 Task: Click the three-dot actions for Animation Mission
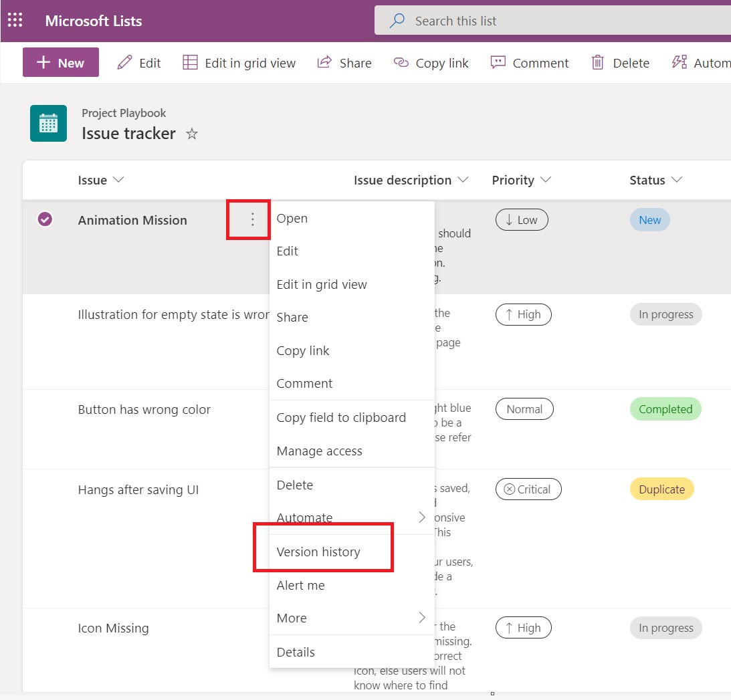click(252, 219)
